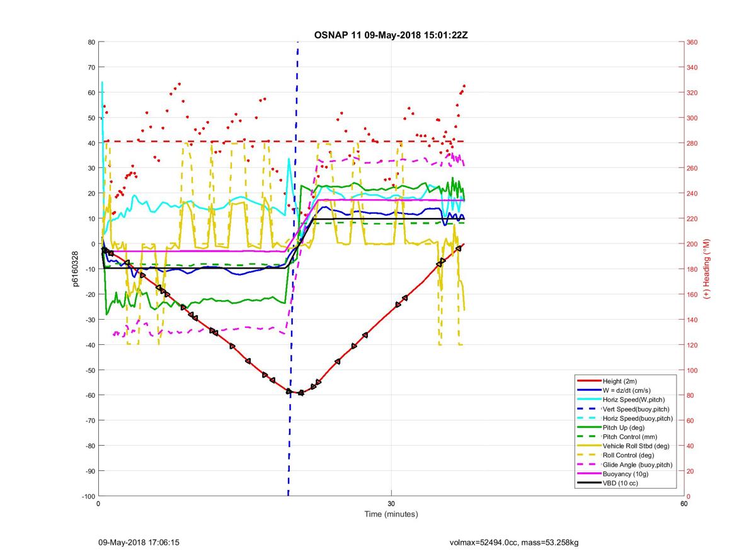Click the "p6160328" left axis label
The image size is (756, 558).
coord(74,269)
